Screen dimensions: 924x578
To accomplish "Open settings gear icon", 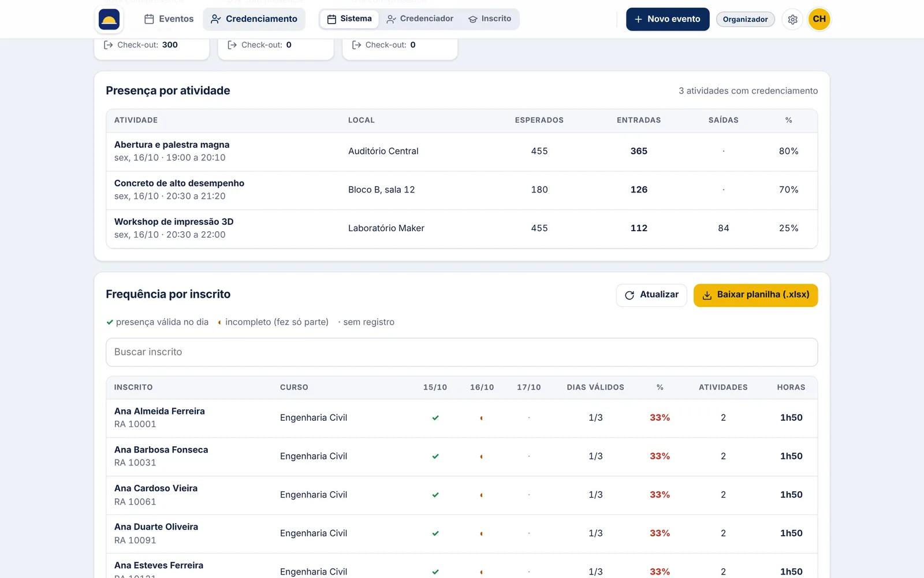I will click(792, 19).
